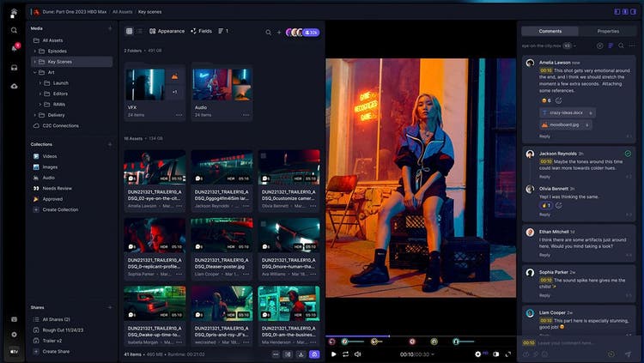Play the video
The image size is (644, 363).
coord(333,354)
